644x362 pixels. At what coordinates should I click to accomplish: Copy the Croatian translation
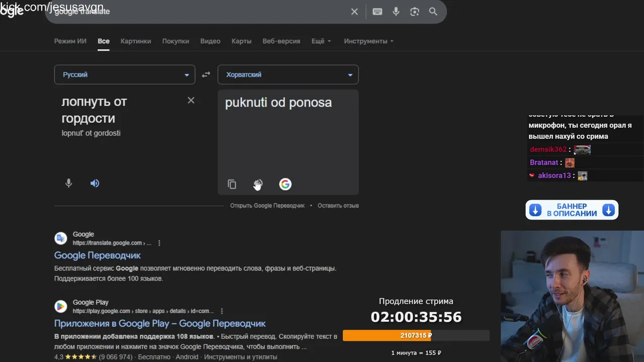tap(232, 185)
